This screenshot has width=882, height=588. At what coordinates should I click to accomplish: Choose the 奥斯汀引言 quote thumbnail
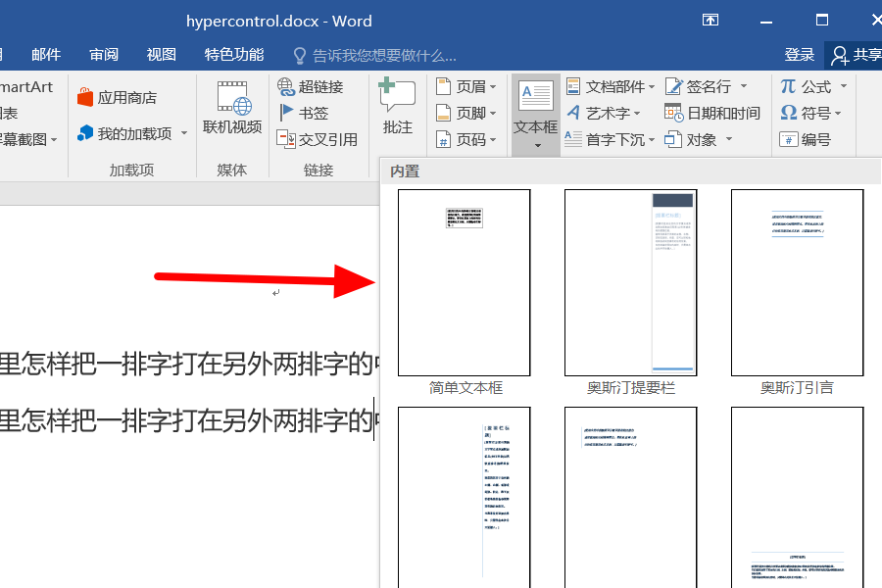797,282
